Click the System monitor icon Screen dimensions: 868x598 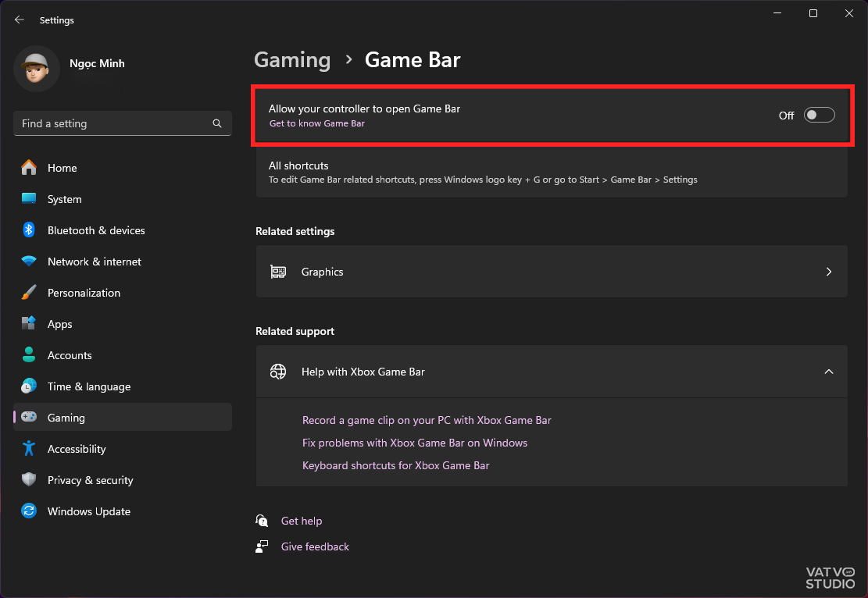tap(29, 198)
